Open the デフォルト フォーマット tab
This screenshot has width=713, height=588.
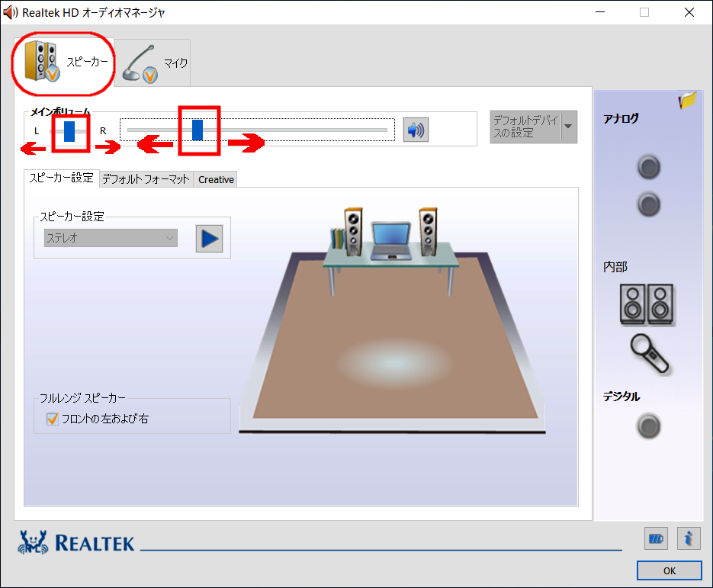146,179
